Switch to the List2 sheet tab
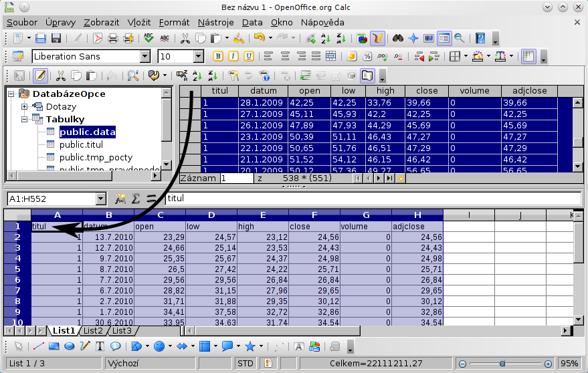Screen dimensions: 588x373 pyautogui.click(x=93, y=330)
